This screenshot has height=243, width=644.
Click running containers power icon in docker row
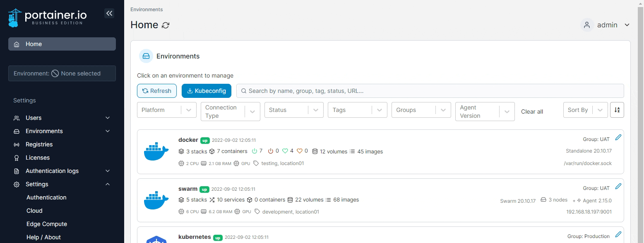(x=255, y=151)
